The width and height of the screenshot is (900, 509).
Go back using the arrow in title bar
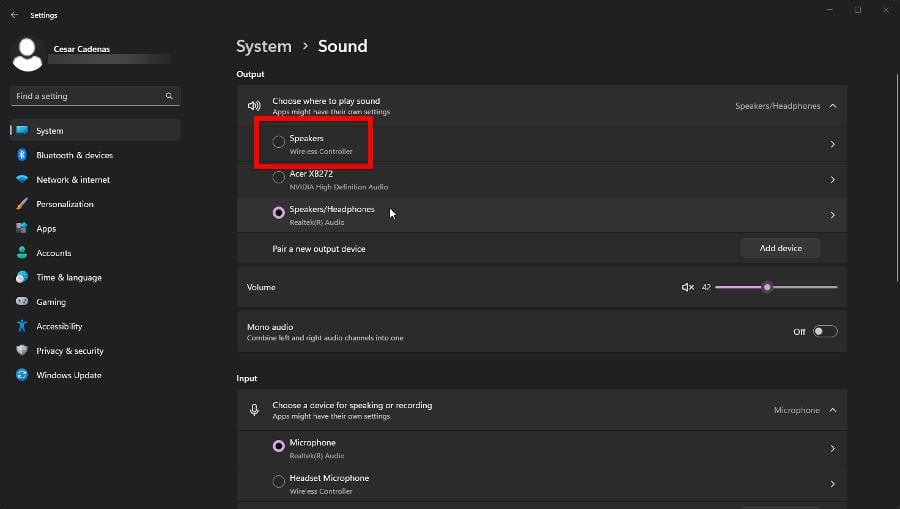pos(14,15)
